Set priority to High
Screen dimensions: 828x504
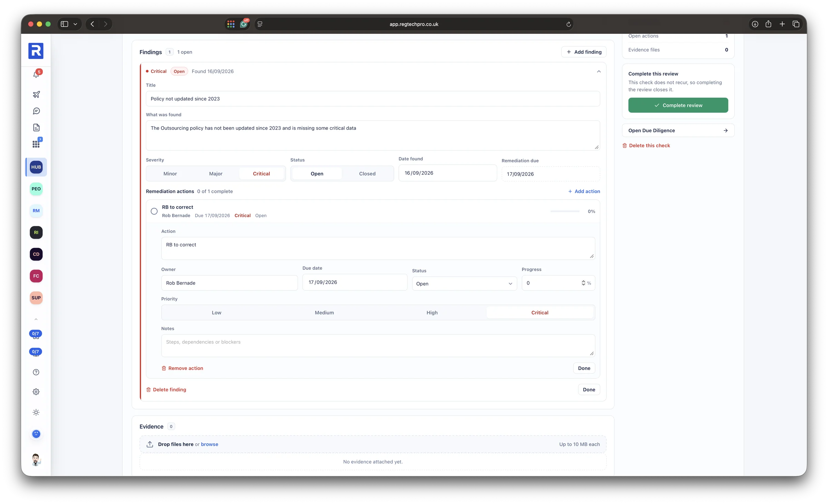click(x=432, y=313)
